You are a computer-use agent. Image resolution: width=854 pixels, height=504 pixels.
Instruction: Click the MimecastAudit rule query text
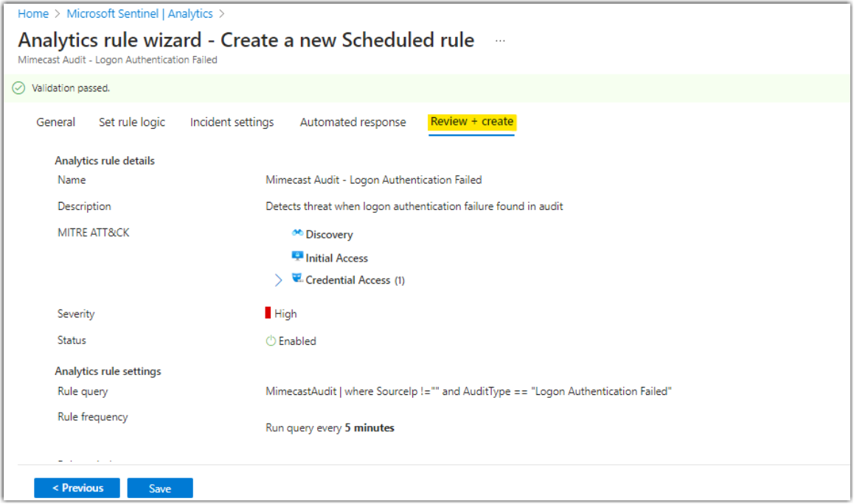click(298, 391)
